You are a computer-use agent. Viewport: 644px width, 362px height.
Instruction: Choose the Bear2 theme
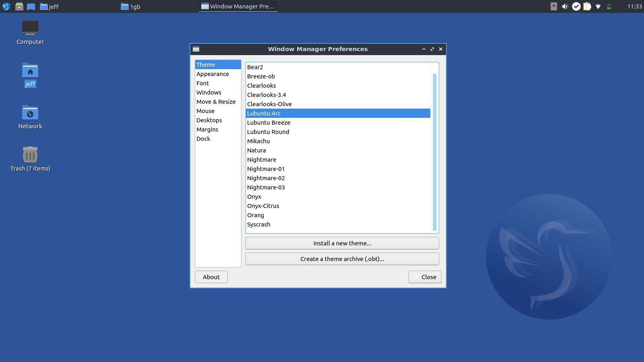click(338, 67)
